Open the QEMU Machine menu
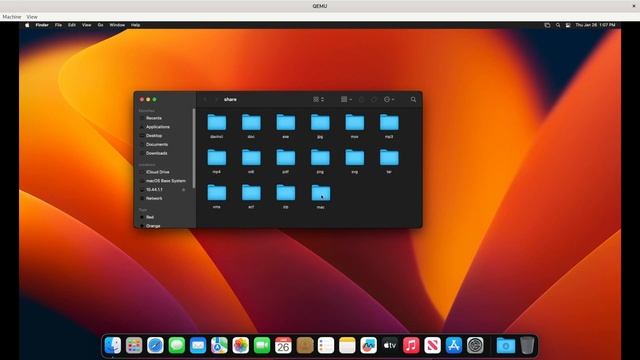This screenshot has width=640, height=360. [x=12, y=17]
